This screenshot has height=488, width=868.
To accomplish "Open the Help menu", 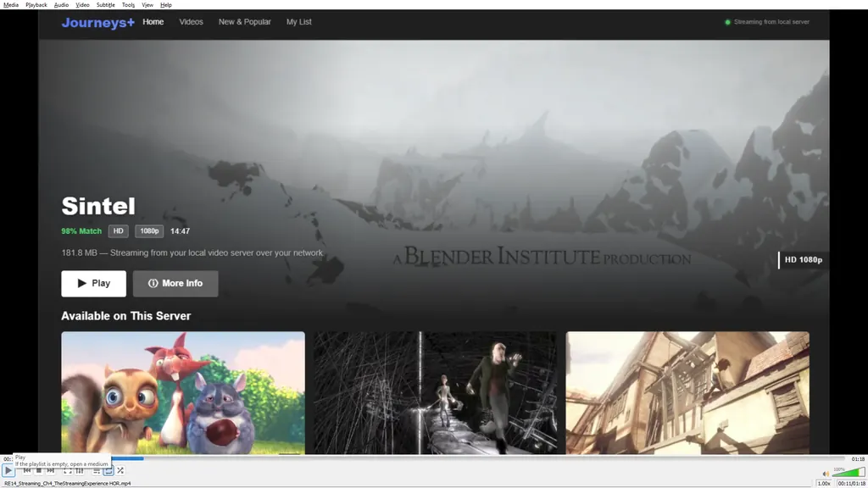I will coord(166,5).
